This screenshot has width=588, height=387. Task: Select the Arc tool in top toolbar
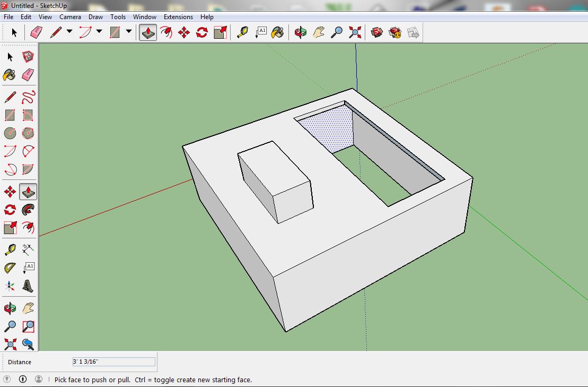[x=85, y=32]
